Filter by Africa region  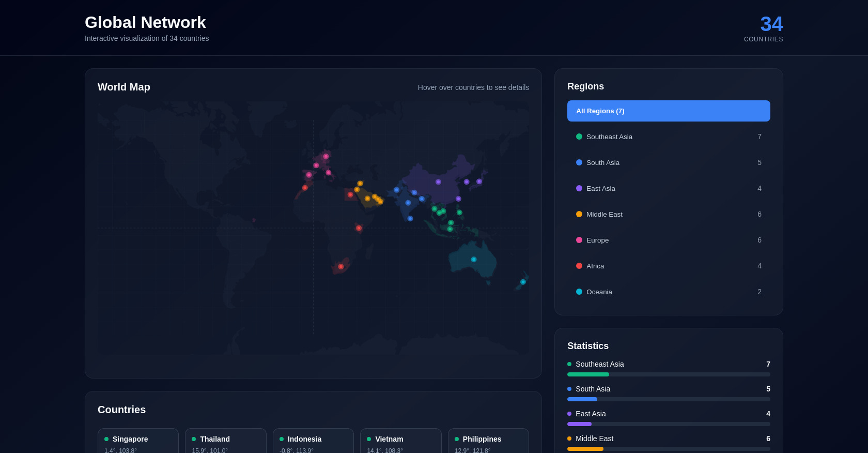pos(669,266)
